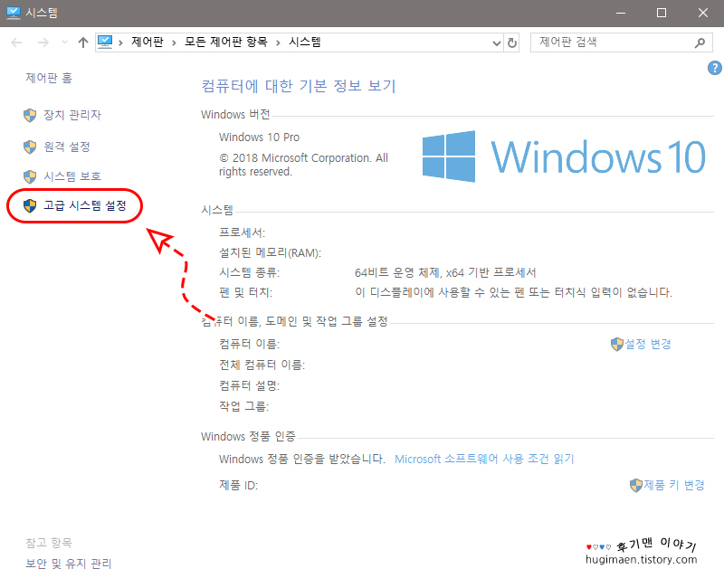Viewport: 724px width, 588px height.
Task: Expand the chevron after 제어판 breadcrumb
Action: tap(174, 43)
